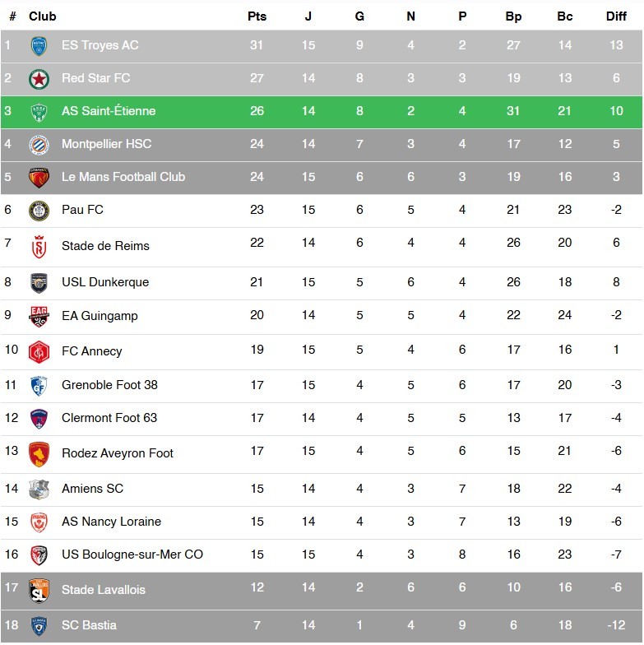Click the ES Troyes AC club crest
The height and width of the screenshot is (645, 644).
[x=39, y=46]
